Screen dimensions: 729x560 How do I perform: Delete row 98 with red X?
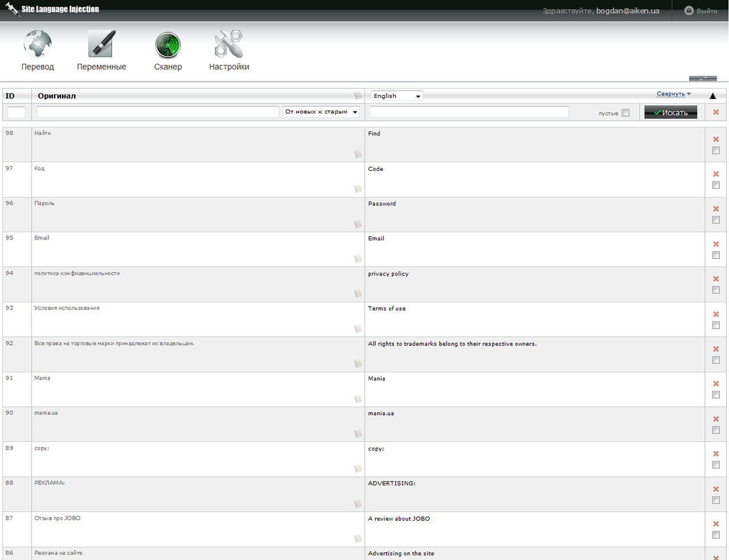(716, 139)
